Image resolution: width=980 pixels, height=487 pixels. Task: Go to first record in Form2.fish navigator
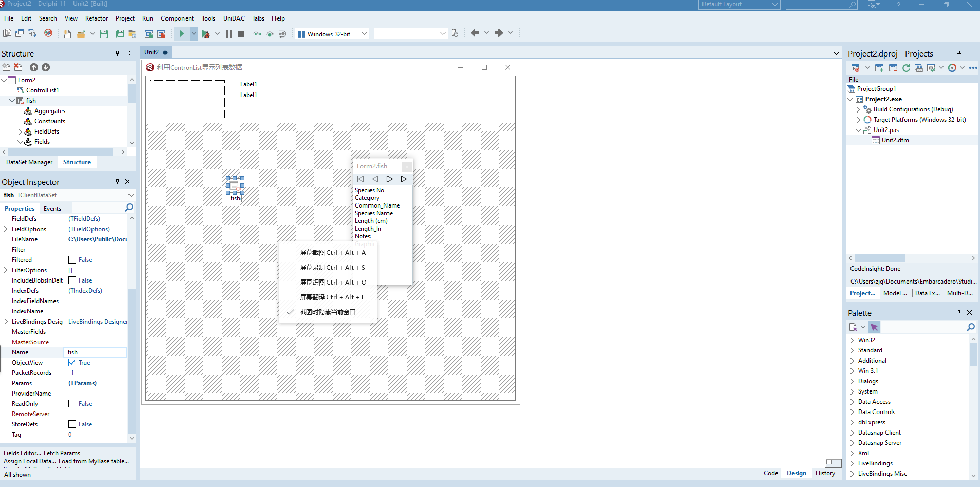click(360, 179)
